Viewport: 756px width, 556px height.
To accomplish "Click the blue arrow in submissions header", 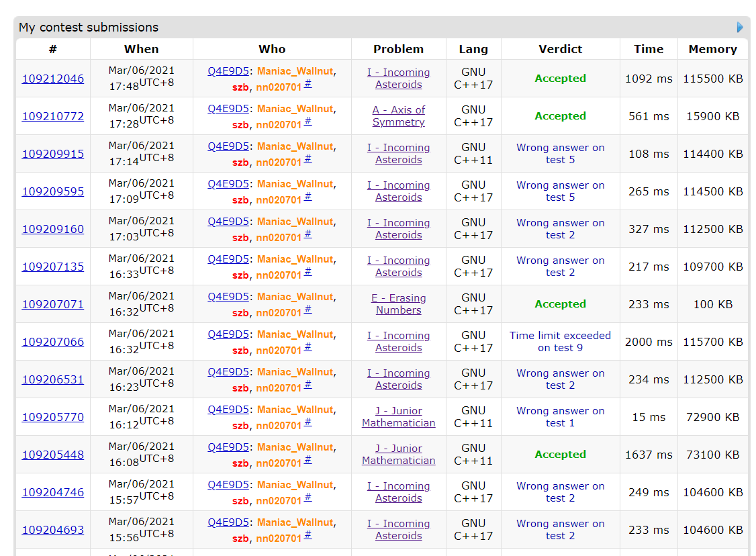I will tap(740, 28).
